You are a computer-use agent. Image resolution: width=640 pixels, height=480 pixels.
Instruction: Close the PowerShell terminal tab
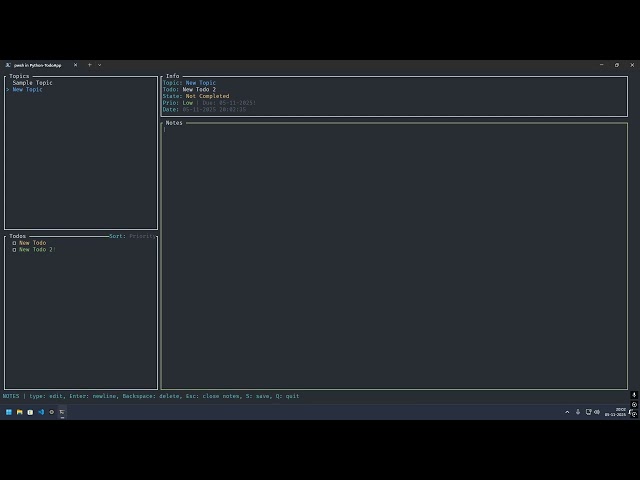coord(76,65)
